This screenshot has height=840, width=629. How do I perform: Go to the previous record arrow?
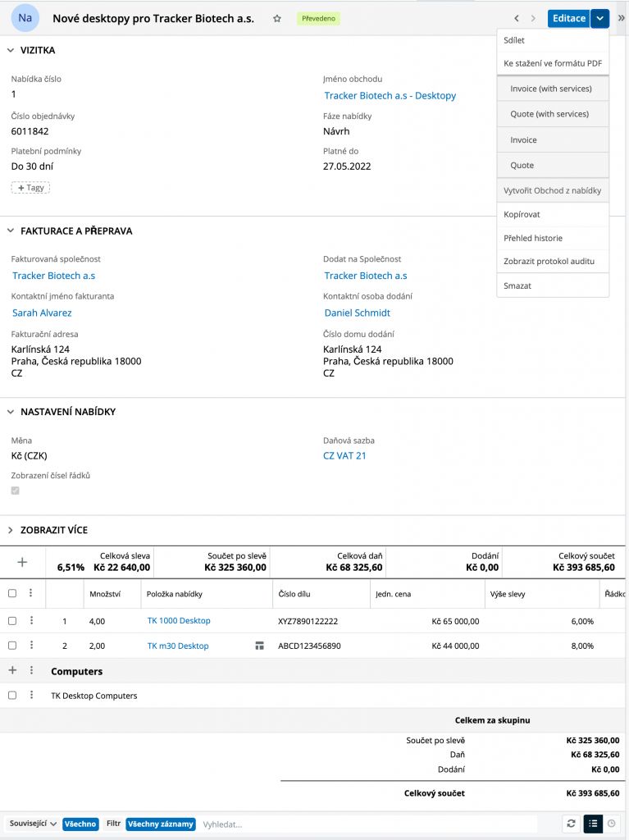[517, 18]
